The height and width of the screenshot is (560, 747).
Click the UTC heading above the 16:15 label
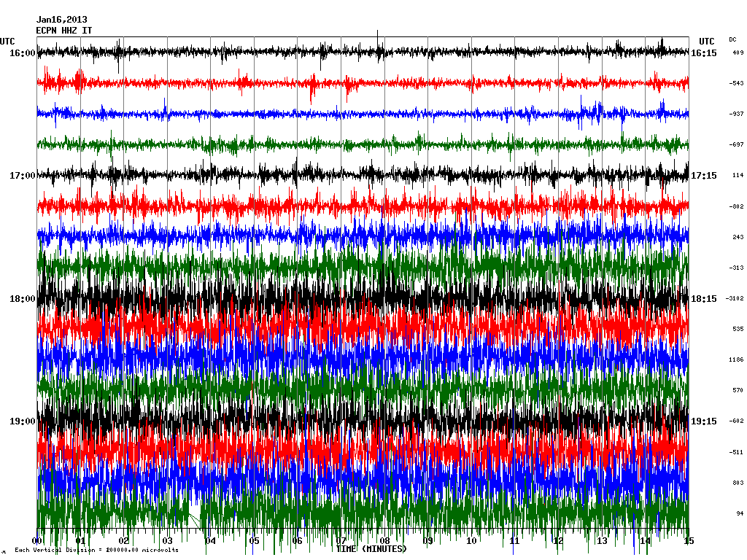[706, 42]
